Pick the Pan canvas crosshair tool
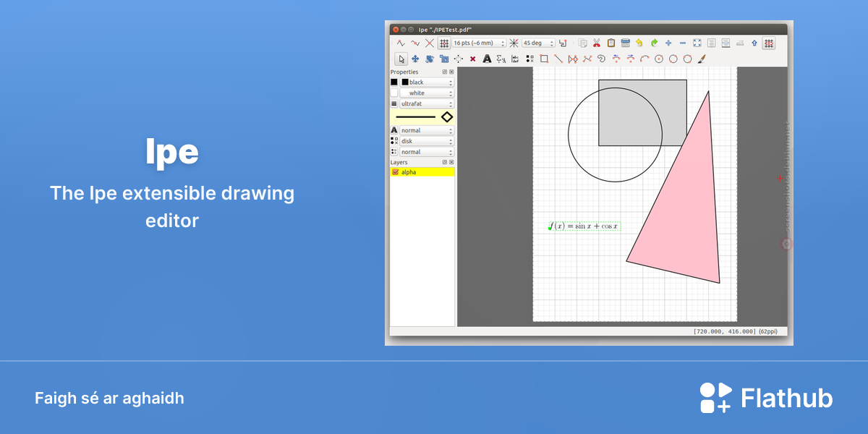868x434 pixels. (x=459, y=59)
